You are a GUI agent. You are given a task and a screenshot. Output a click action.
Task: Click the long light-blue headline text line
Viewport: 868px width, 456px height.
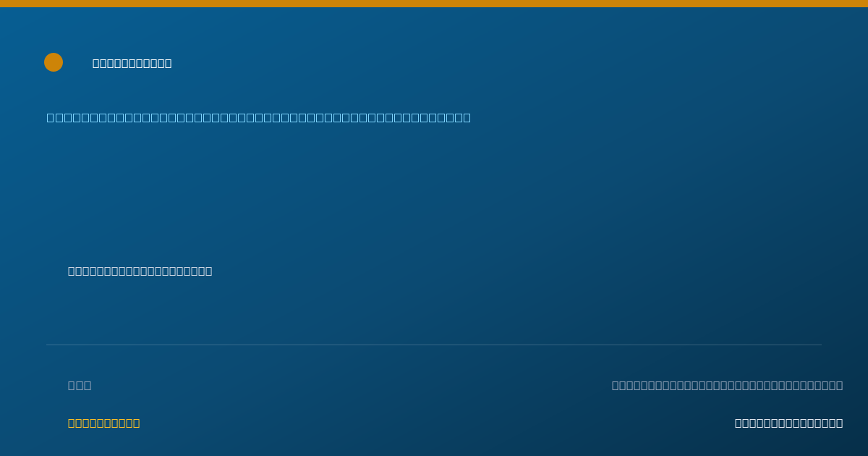coord(259,118)
